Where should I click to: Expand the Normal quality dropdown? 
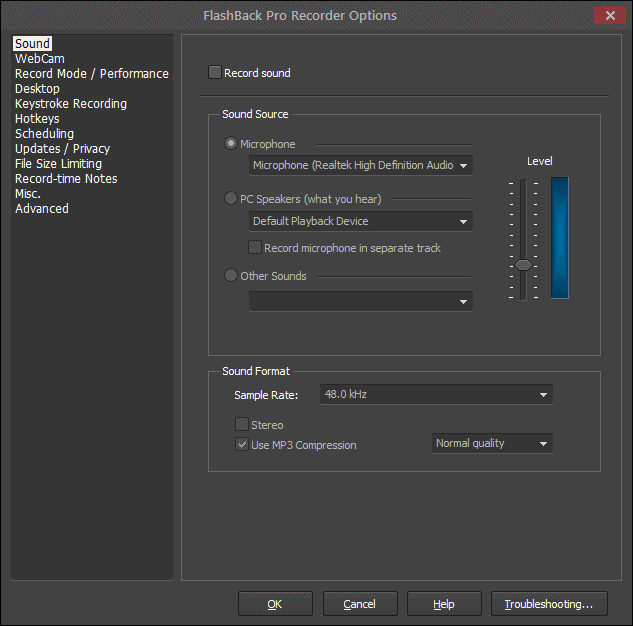[x=492, y=444]
